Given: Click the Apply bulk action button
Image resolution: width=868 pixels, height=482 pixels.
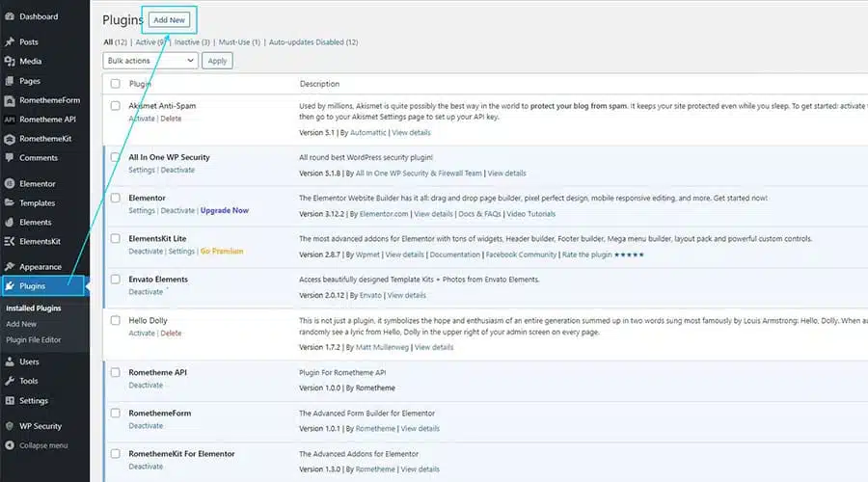Looking at the screenshot, I should coord(217,61).
